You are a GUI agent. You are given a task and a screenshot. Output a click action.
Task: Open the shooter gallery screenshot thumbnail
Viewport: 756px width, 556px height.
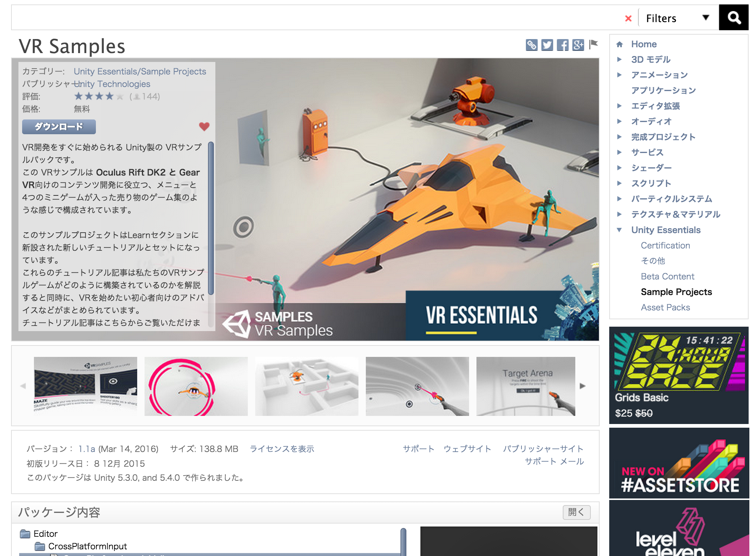pos(417,386)
